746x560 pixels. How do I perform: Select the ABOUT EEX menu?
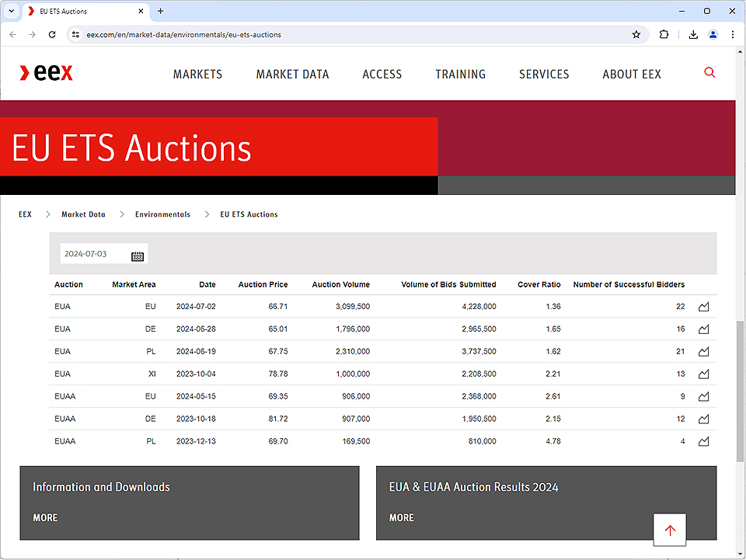[631, 75]
